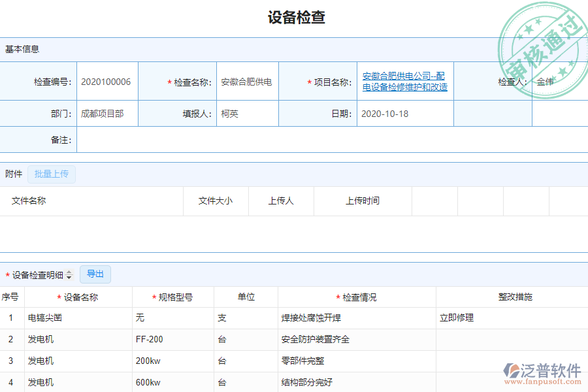Expand the 设备检查明细 section
The image size is (588, 392).
(x=39, y=274)
